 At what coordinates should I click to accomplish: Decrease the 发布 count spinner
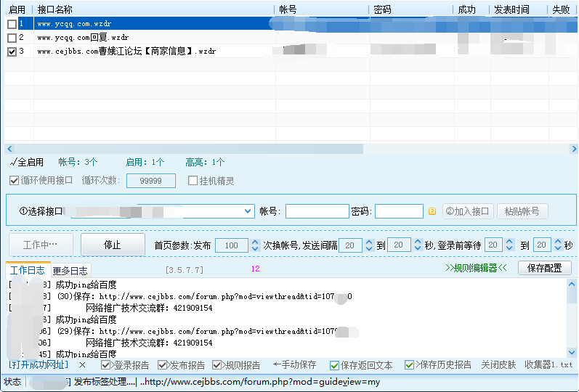point(255,248)
